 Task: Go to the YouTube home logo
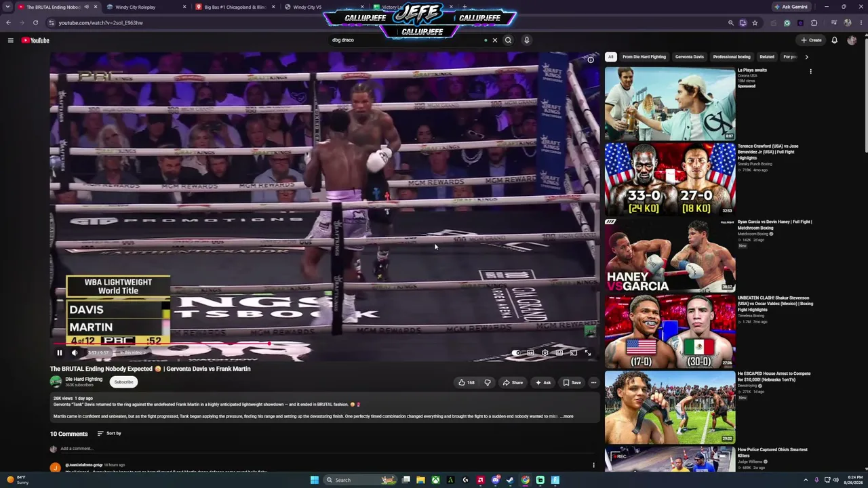coord(35,40)
